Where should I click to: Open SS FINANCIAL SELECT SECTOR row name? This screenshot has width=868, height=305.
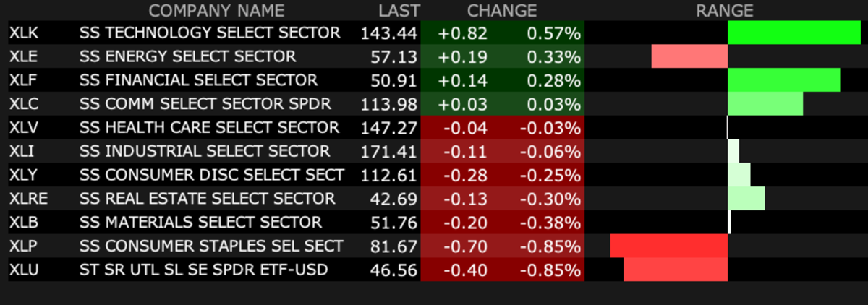pyautogui.click(x=198, y=80)
